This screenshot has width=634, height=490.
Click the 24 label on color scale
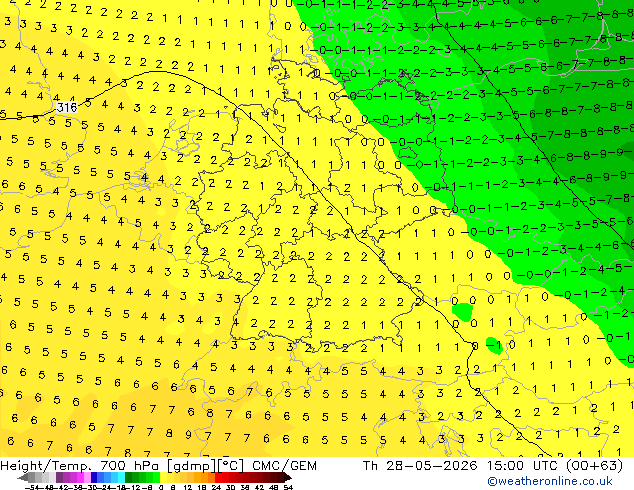216,487
